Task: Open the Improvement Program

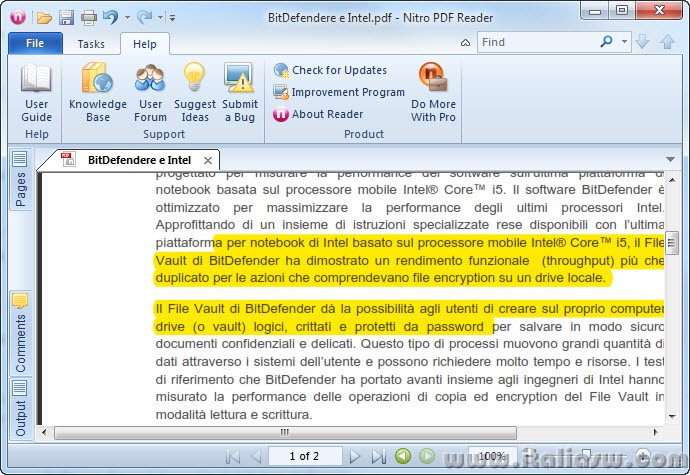Action: (x=339, y=92)
